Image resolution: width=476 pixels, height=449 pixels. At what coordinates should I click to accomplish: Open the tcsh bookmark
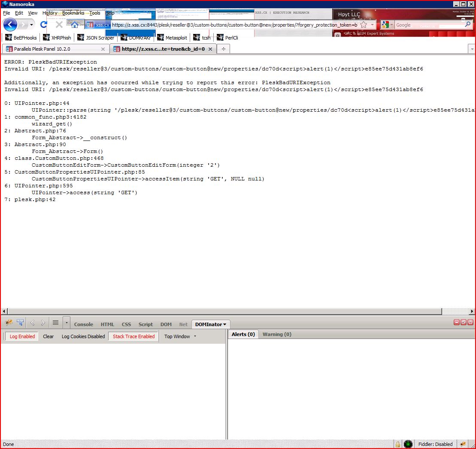(202, 38)
